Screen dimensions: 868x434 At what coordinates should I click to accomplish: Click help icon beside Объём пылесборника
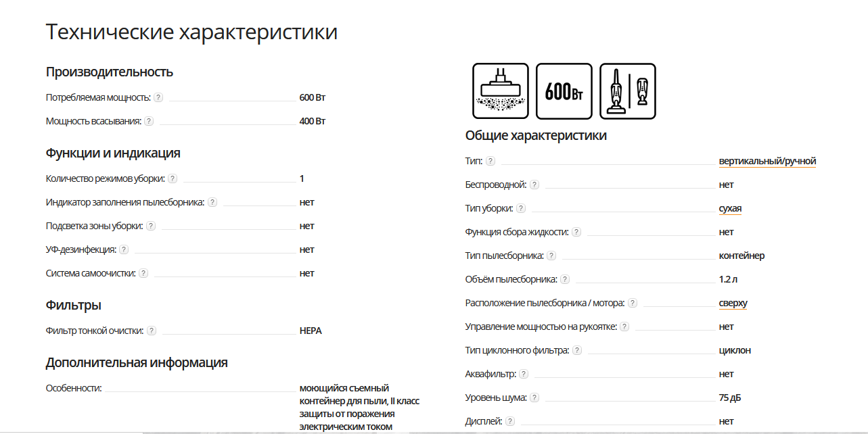[x=565, y=279]
